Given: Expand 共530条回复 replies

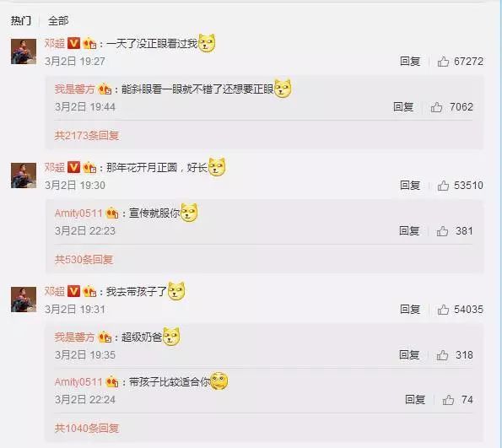Looking at the screenshot, I should click(x=84, y=259).
